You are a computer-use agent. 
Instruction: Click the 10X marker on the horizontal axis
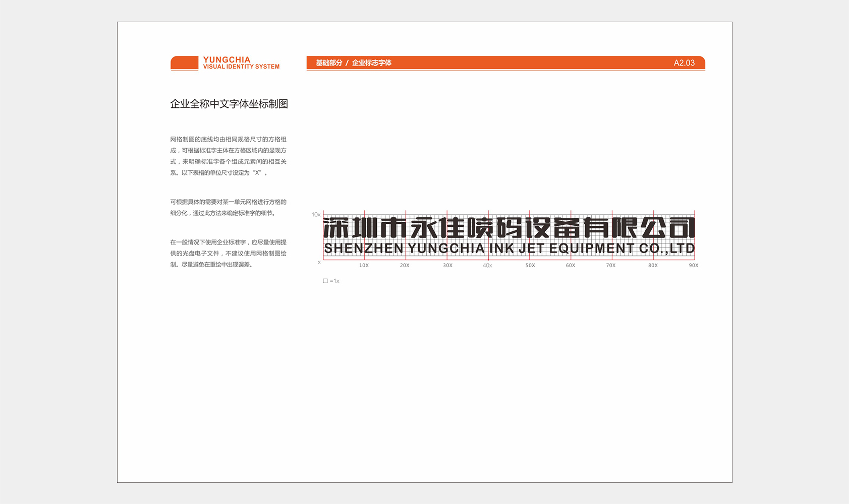(x=364, y=265)
